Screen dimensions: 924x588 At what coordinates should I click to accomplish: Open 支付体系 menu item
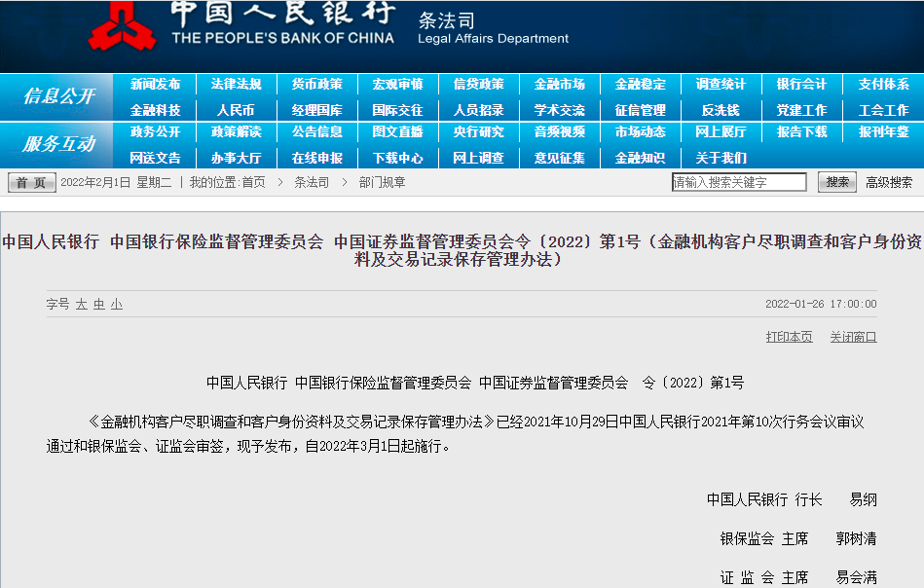tap(883, 85)
